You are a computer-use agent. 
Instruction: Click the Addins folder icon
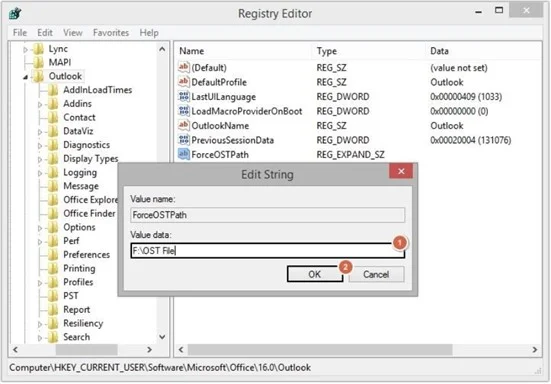[x=53, y=104]
